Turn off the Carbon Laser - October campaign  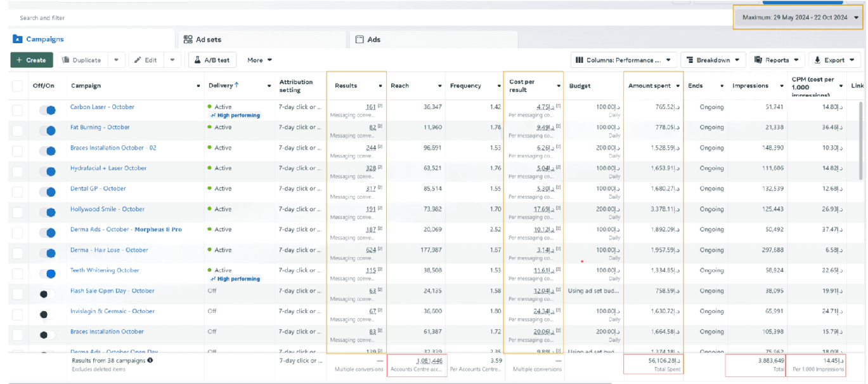[x=47, y=110]
